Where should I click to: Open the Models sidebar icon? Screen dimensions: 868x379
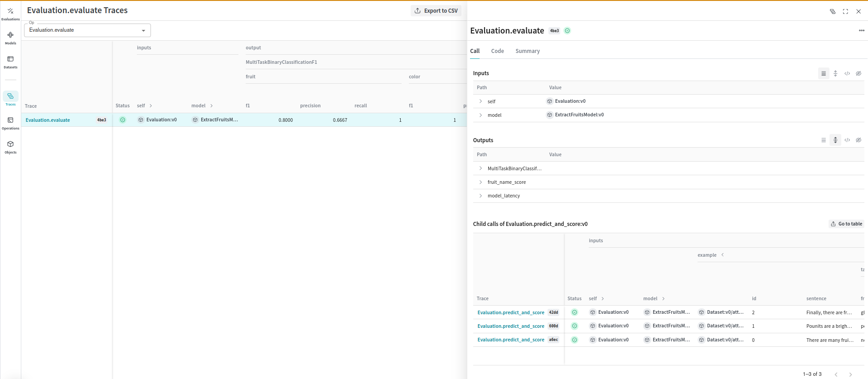click(10, 38)
